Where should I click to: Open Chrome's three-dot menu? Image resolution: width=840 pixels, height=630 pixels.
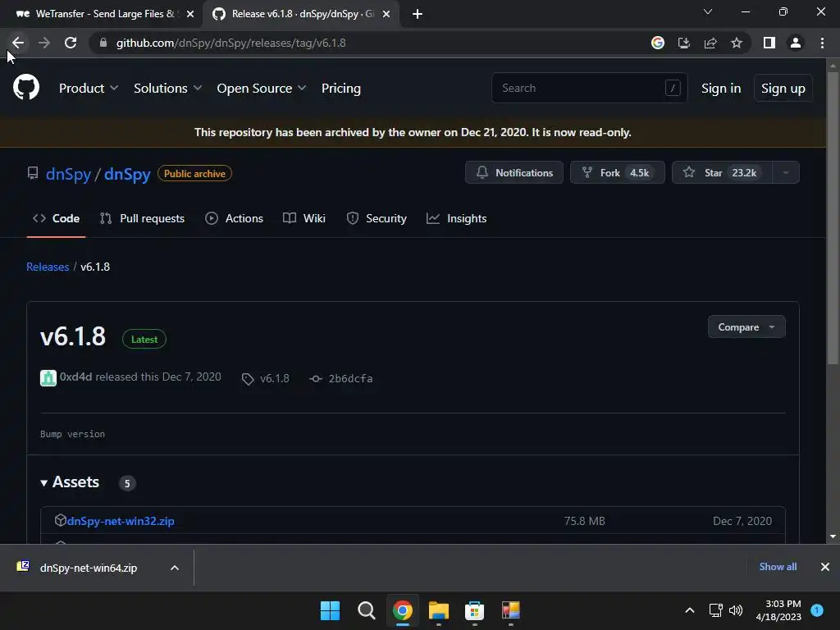click(x=822, y=43)
